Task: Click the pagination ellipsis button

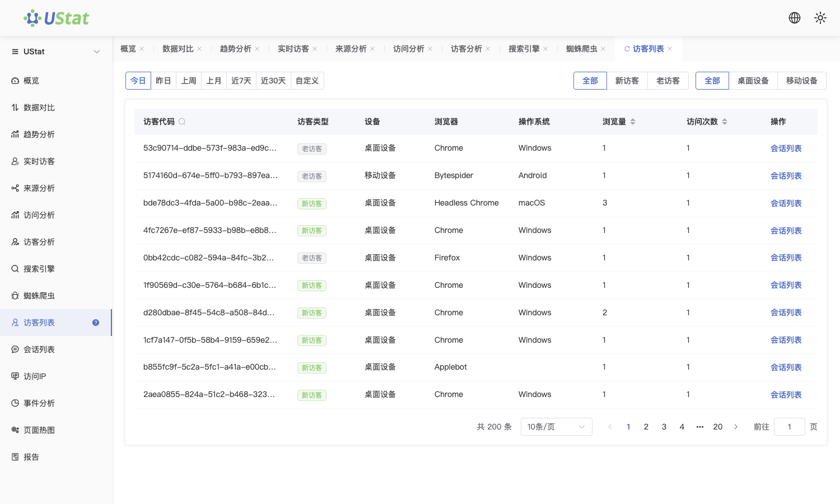Action: [700, 427]
